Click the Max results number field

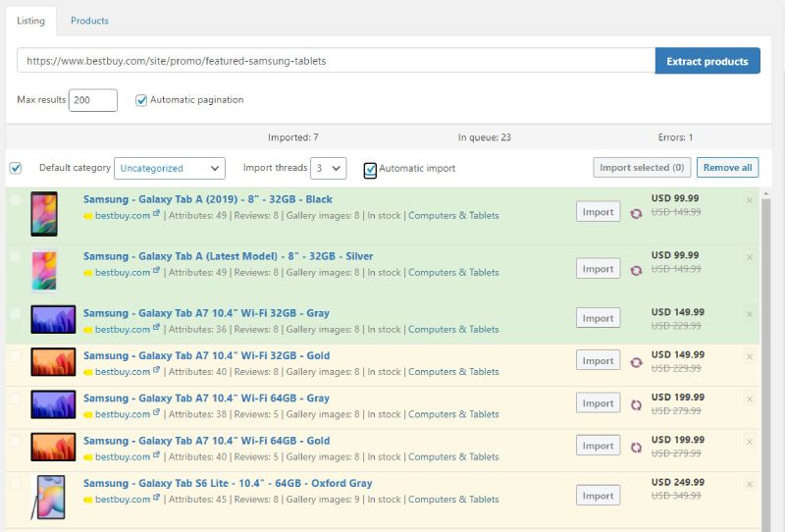pyautogui.click(x=93, y=100)
